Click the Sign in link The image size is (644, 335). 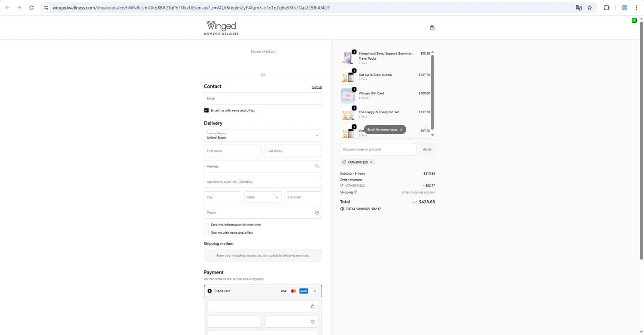[x=317, y=87]
